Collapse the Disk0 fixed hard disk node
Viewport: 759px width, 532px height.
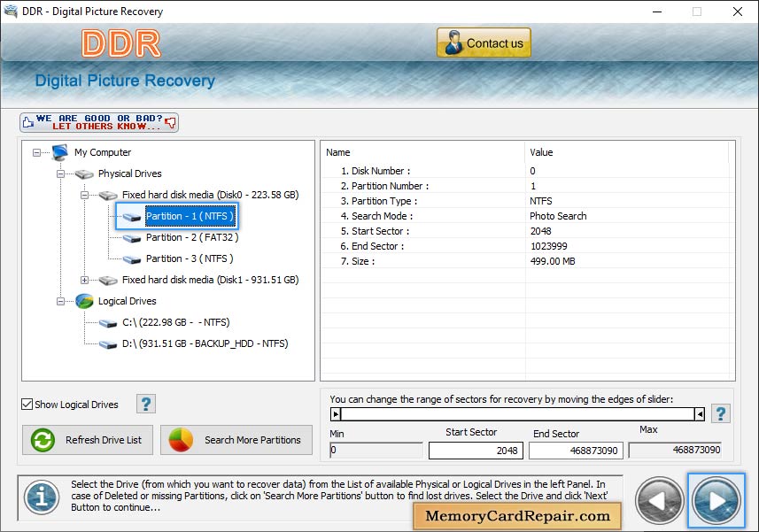84,196
